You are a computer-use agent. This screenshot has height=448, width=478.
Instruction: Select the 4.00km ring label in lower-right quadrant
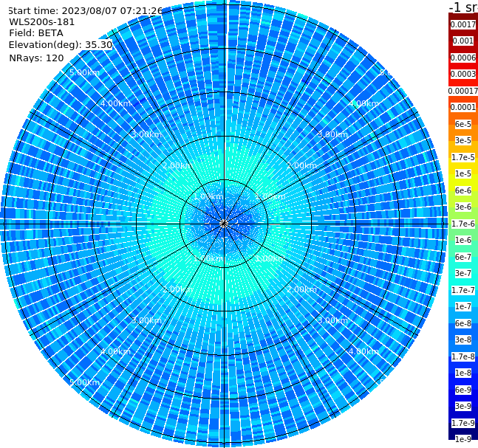tap(363, 351)
